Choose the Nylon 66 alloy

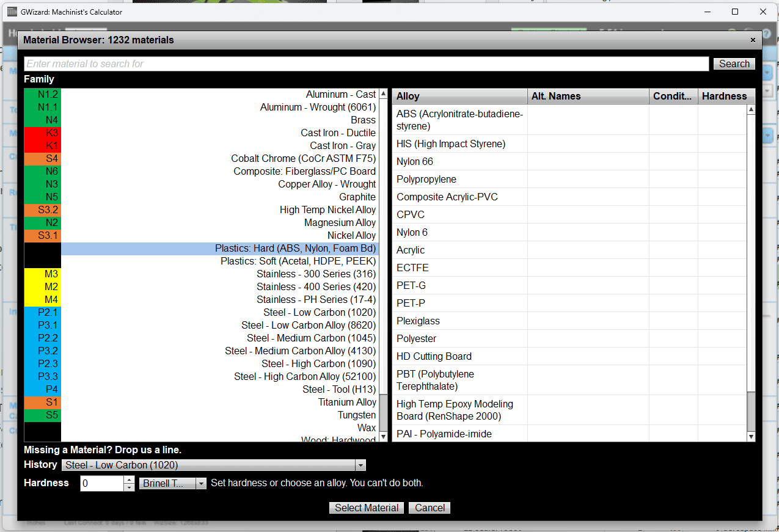point(569,162)
